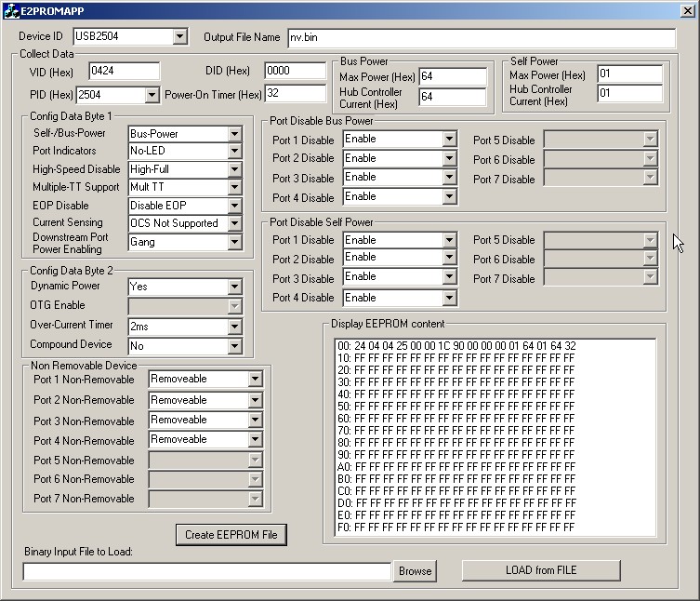Open Downstream Port Power Enabling dropdown
Viewport: 700px width, 601px height.
tap(235, 242)
